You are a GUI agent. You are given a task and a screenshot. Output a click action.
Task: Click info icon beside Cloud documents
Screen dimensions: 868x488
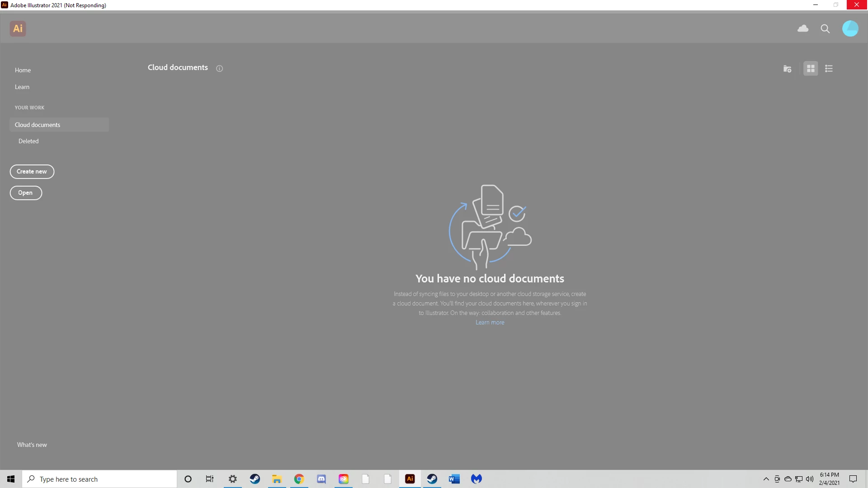[219, 69]
